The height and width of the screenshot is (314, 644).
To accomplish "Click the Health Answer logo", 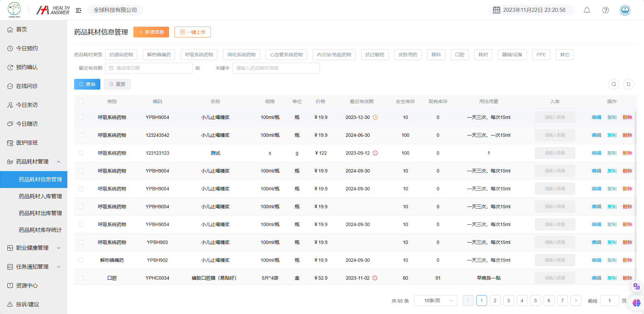I will [x=53, y=10].
